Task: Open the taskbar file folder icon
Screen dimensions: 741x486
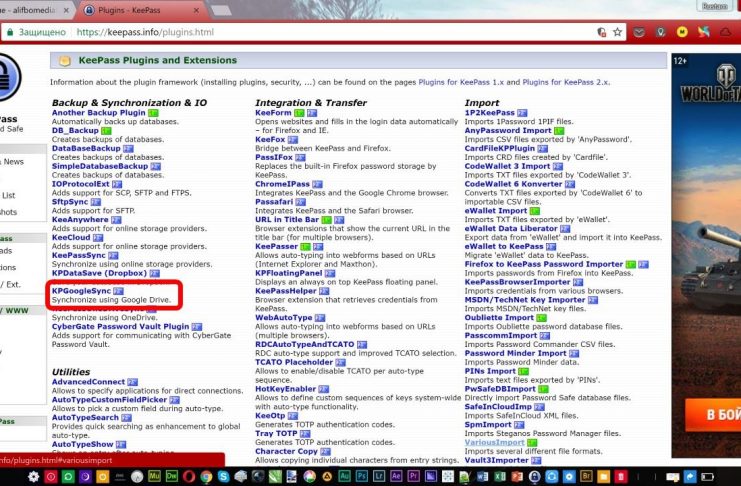Action: tap(603, 477)
